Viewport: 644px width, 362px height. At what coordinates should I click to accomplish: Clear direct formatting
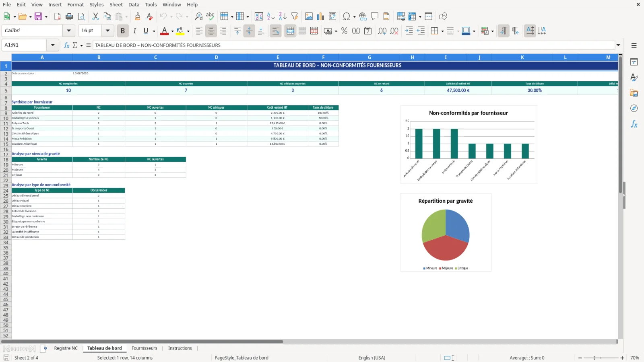[x=149, y=16]
